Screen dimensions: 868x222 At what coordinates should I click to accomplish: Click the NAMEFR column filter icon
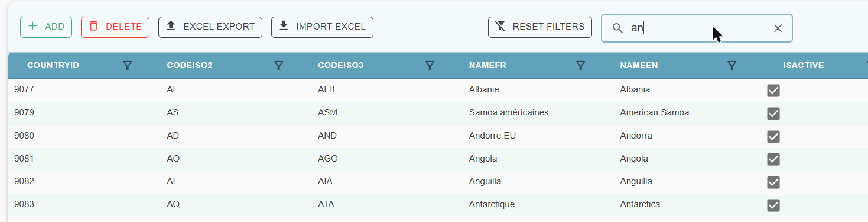(x=581, y=66)
